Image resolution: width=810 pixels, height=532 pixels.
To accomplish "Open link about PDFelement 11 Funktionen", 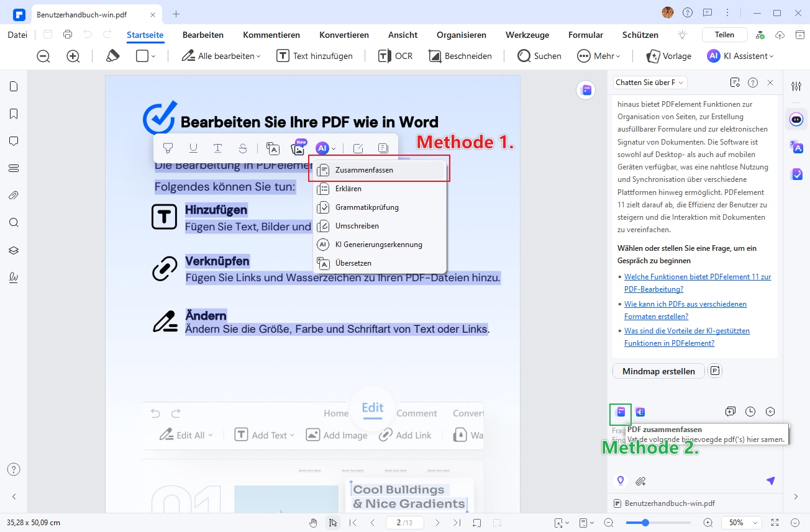I will pos(698,283).
